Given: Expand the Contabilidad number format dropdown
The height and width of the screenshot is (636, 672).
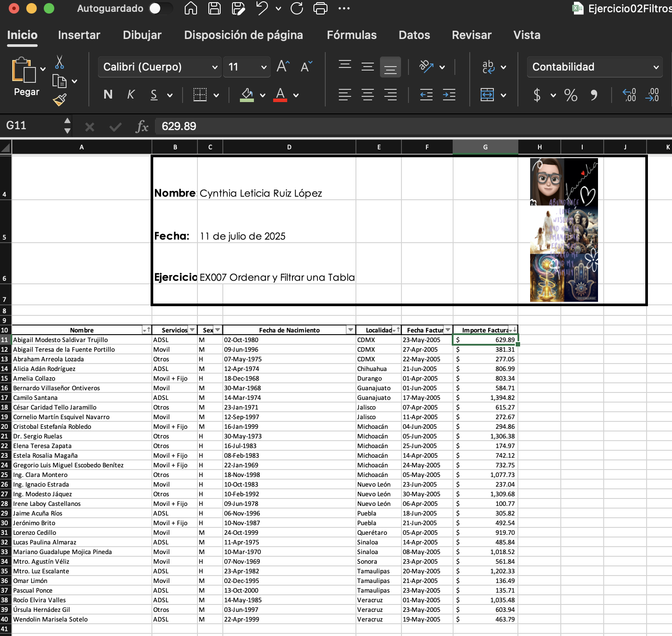Looking at the screenshot, I should tap(656, 67).
